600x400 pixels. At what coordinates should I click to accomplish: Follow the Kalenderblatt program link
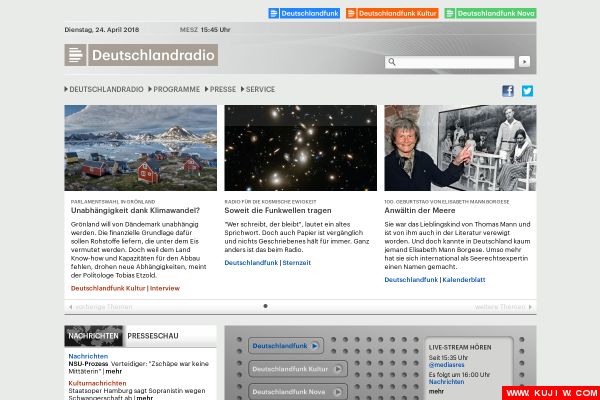click(464, 280)
